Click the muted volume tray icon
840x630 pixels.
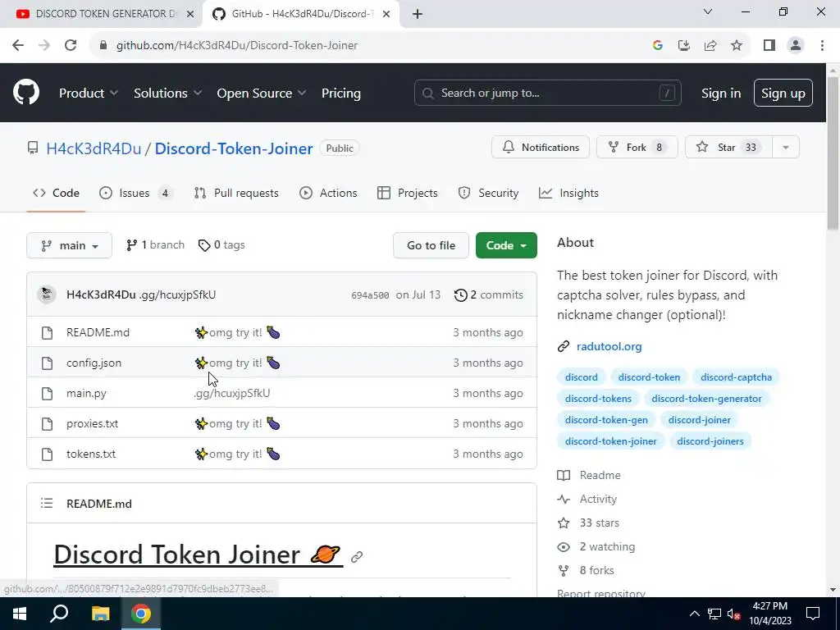734,614
